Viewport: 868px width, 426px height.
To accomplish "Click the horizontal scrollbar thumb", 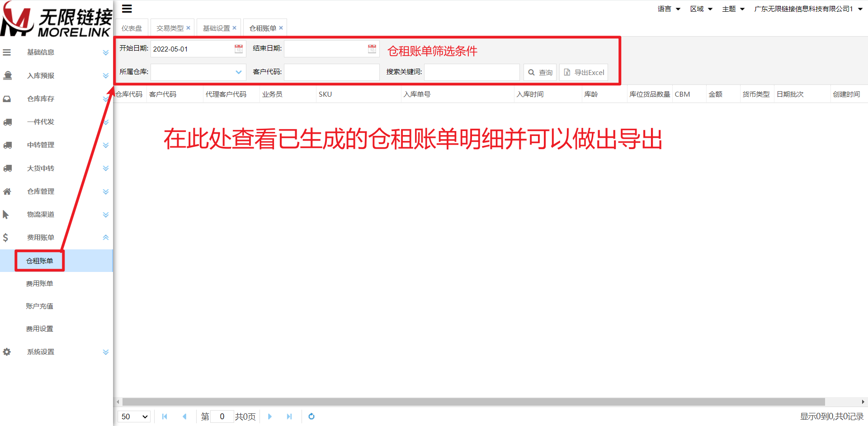I will coord(474,402).
